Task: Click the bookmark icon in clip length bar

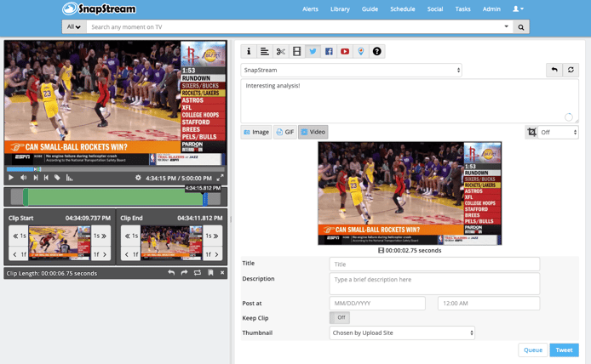Action: pyautogui.click(x=210, y=273)
